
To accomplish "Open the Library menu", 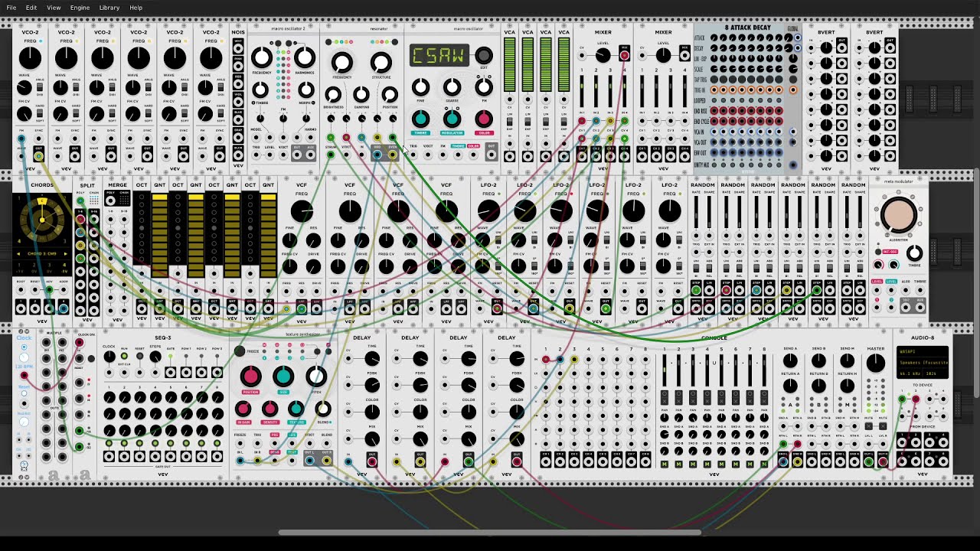I will pyautogui.click(x=109, y=8).
